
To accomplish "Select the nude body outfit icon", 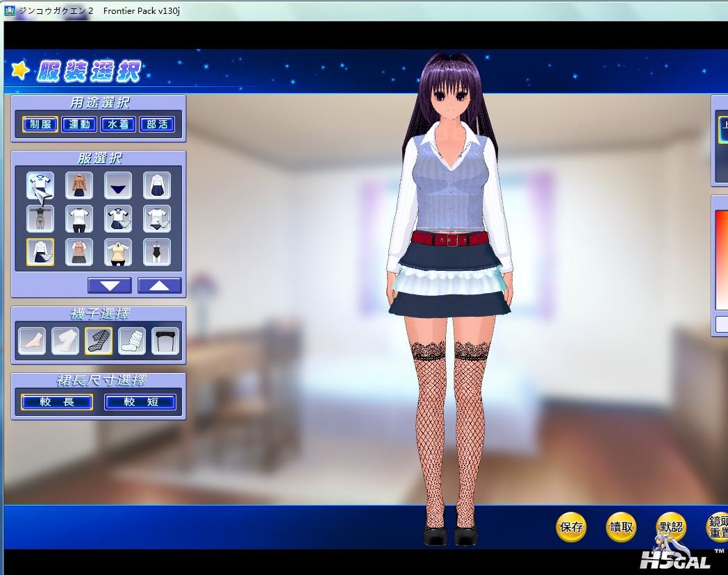I will pyautogui.click(x=40, y=219).
